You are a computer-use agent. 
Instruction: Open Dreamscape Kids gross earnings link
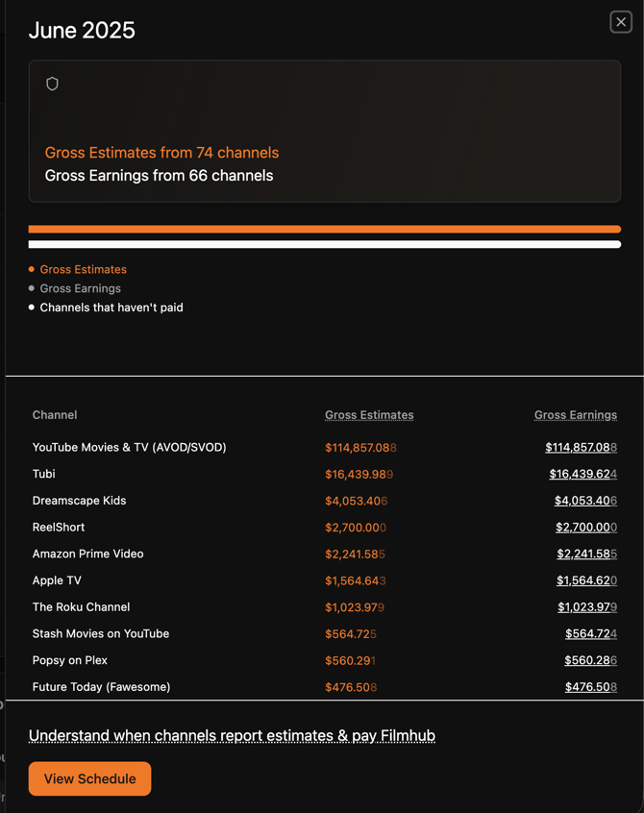pyautogui.click(x=585, y=501)
